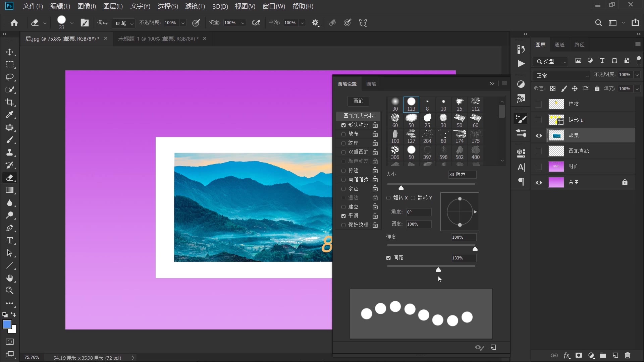Enable the 翻转 X flip checkbox
Screen dimensions: 644x362
click(388, 198)
